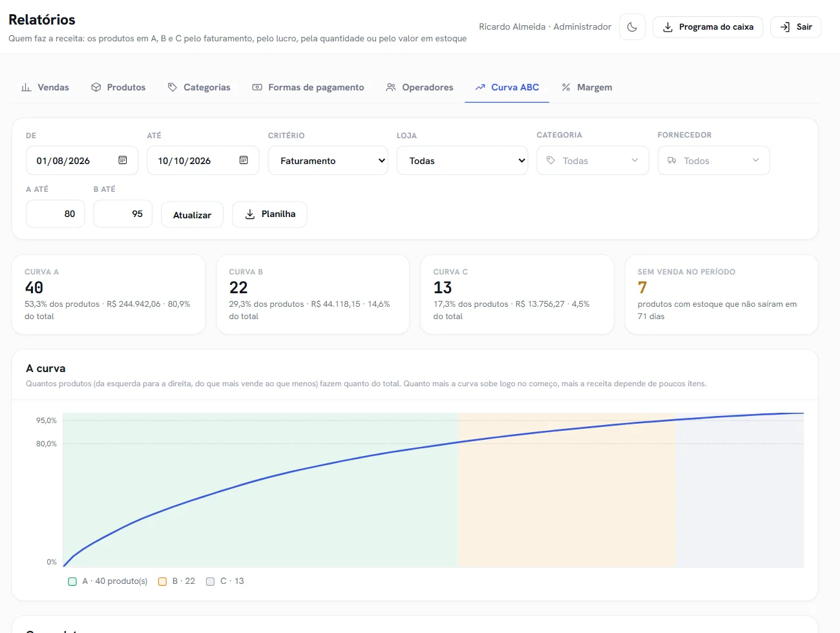The height and width of the screenshot is (633, 840).
Task: Click Ricardo Almeida · Administrador user label
Action: (545, 27)
